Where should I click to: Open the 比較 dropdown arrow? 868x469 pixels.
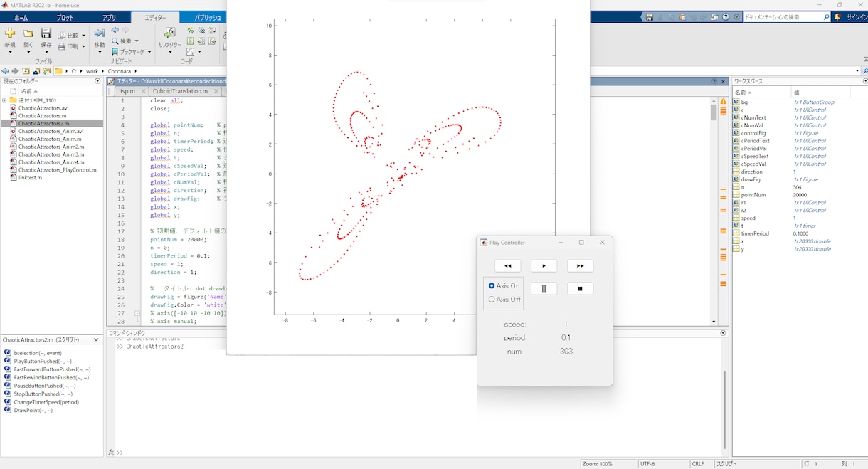[x=83, y=36]
